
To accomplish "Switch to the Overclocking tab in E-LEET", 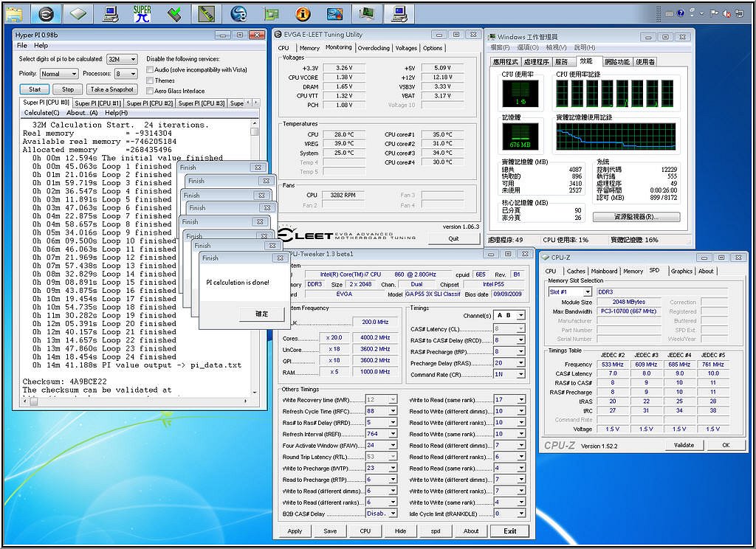I will pyautogui.click(x=373, y=48).
